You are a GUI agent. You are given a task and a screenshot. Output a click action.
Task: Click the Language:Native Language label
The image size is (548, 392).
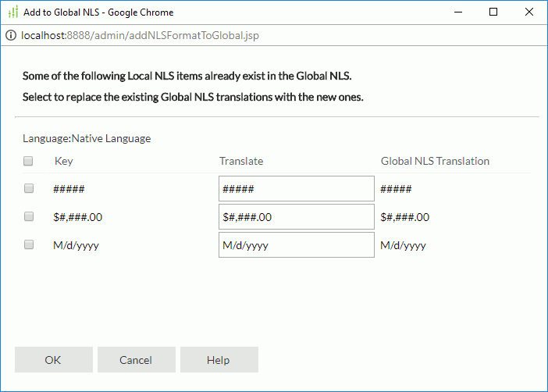point(87,139)
